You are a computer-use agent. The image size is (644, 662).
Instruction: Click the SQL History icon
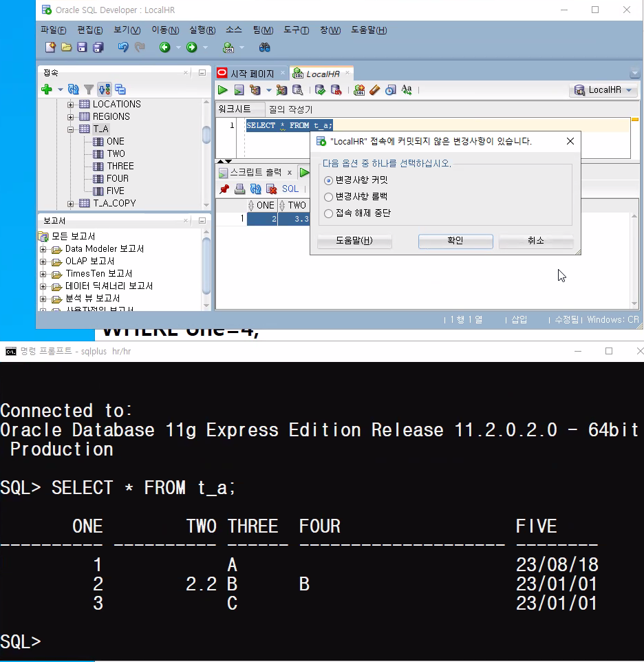pyautogui.click(x=391, y=90)
